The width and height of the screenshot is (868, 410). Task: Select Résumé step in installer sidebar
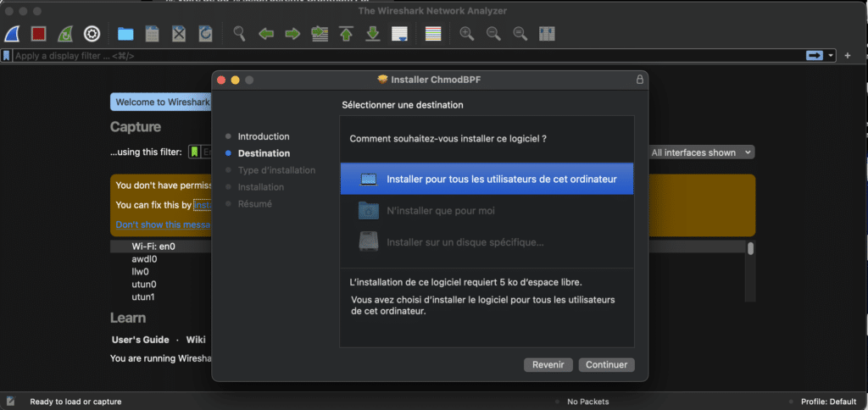254,203
